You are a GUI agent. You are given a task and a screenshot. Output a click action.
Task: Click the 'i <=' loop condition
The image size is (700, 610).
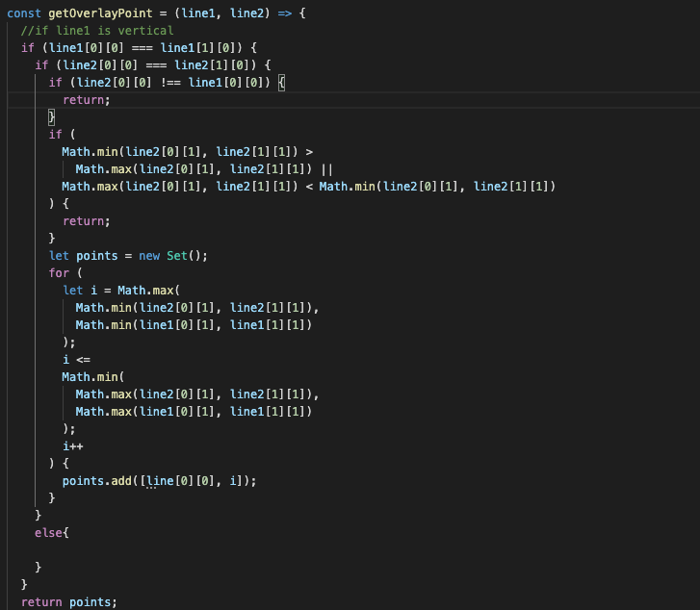click(x=76, y=360)
